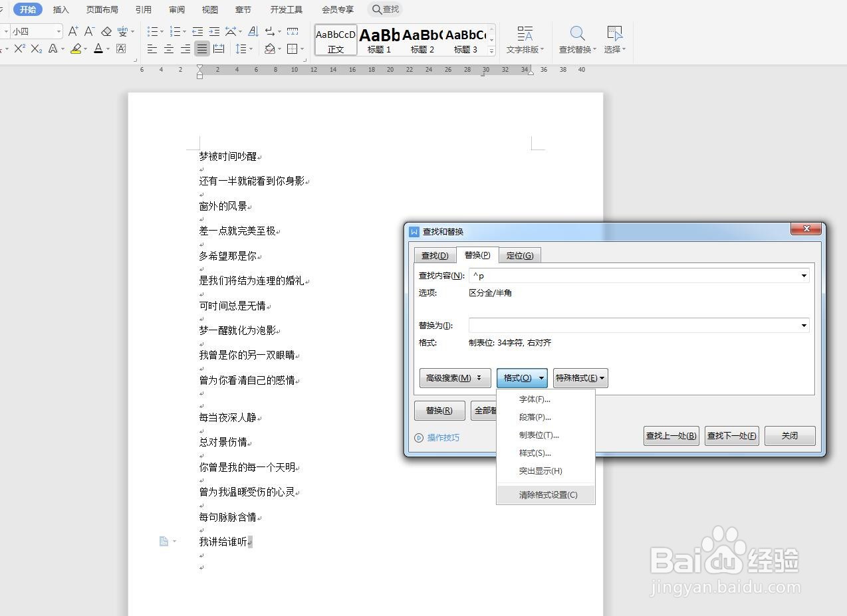The height and width of the screenshot is (616, 847).
Task: Clear formatting with the eraser icon
Action: 106,32
